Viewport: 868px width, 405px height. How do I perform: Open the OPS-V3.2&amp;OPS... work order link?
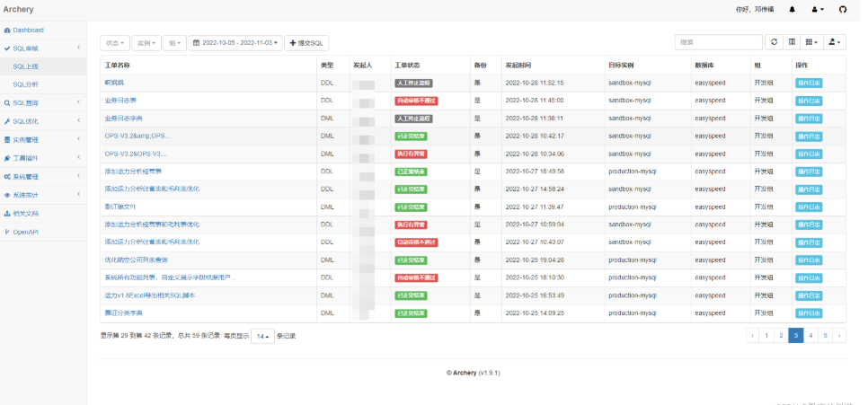tap(137, 136)
